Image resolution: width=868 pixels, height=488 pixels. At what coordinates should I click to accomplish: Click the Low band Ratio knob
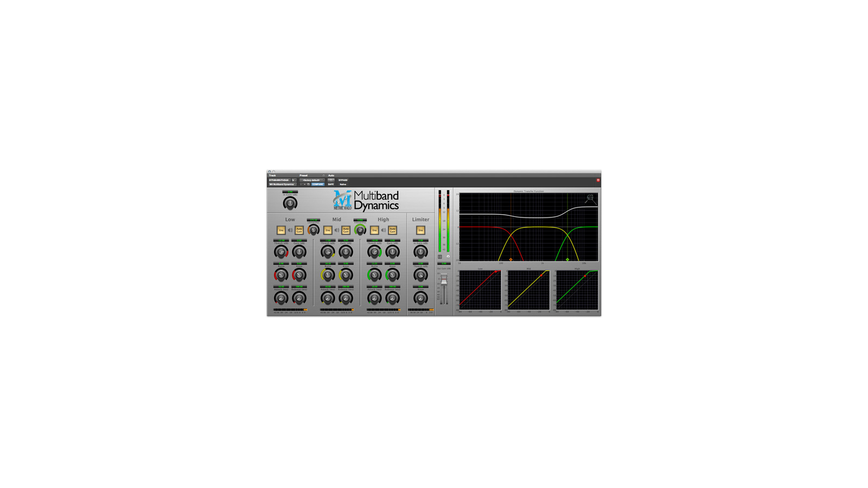coord(280,275)
